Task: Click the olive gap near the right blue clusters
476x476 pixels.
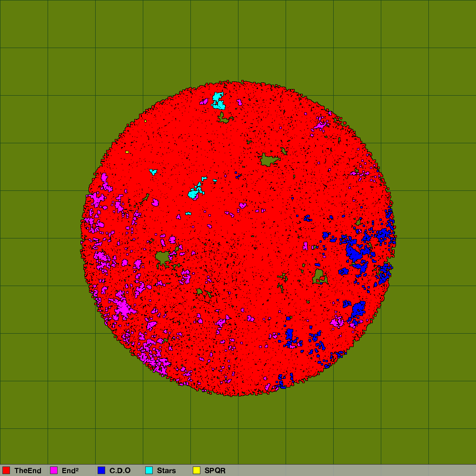Action: [x=319, y=275]
